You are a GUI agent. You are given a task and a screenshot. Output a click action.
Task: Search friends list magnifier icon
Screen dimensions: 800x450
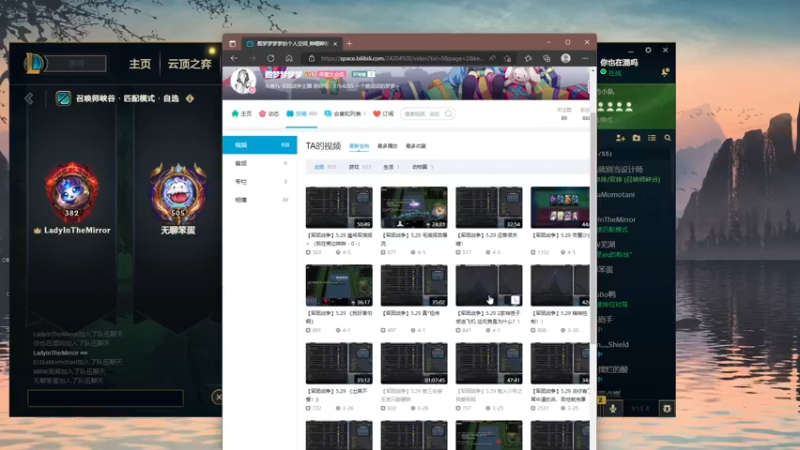click(667, 138)
